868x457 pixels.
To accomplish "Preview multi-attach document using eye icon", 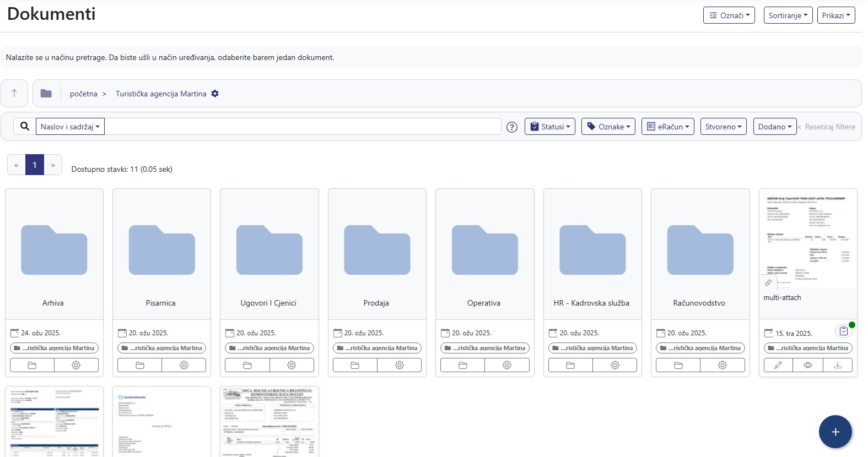I will pos(807,365).
